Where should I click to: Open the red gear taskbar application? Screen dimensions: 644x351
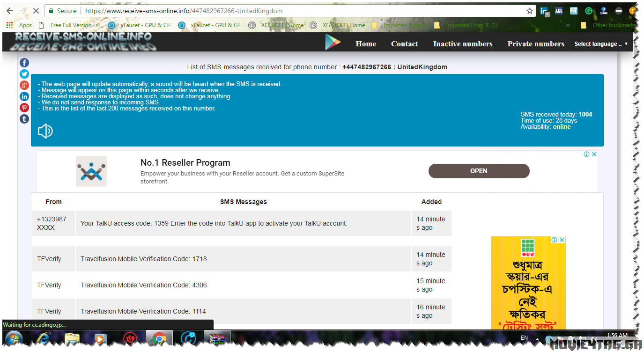130,339
